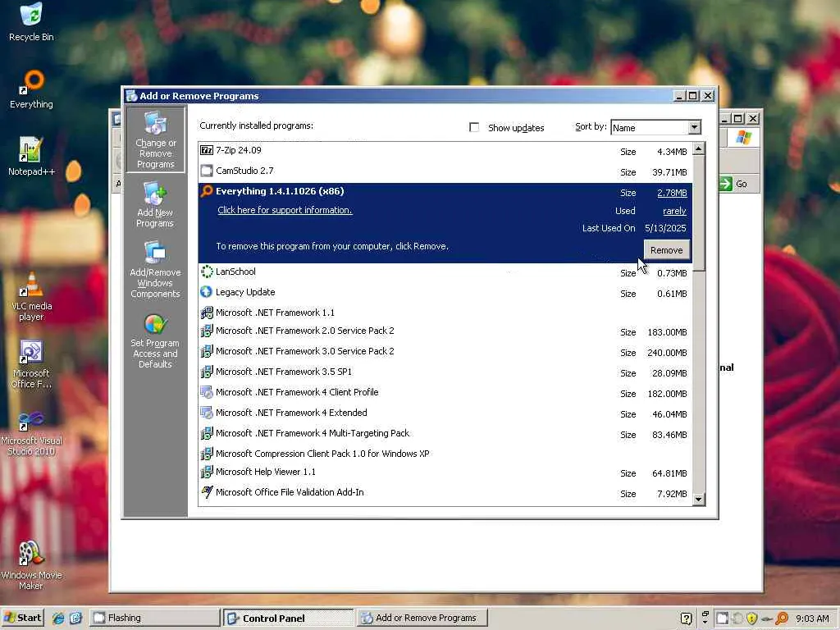
Task: Select Microsoft Help Viewer 1.1 row
Action: click(445, 472)
